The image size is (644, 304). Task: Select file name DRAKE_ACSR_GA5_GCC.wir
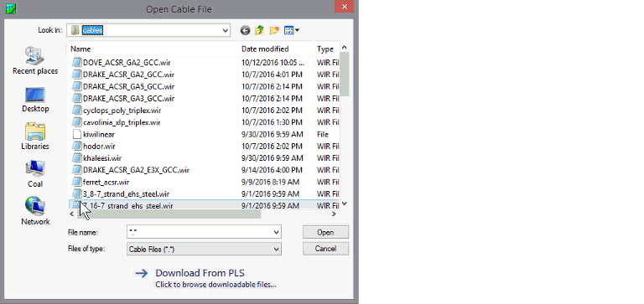pos(128,86)
